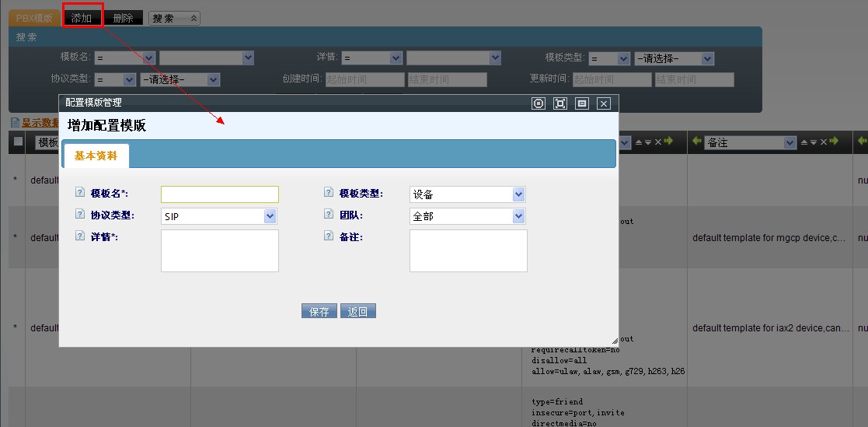Focus the 模板名 text field
Image resolution: width=868 pixels, height=427 pixels.
(219, 194)
